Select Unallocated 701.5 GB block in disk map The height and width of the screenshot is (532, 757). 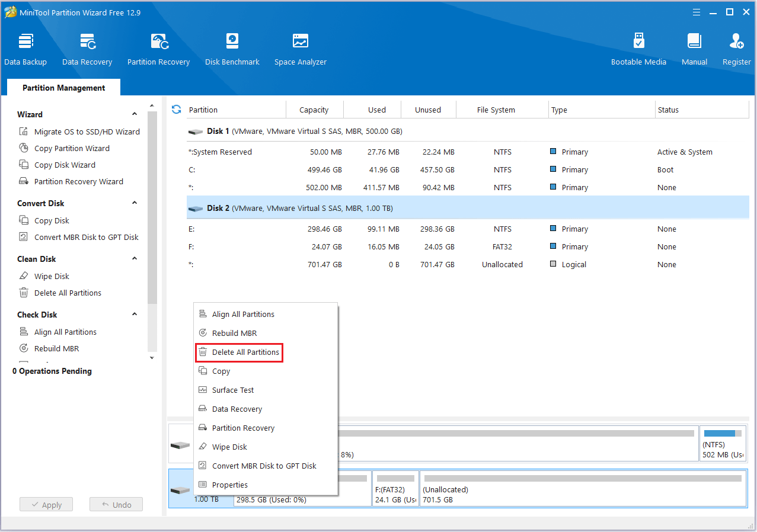(582, 489)
